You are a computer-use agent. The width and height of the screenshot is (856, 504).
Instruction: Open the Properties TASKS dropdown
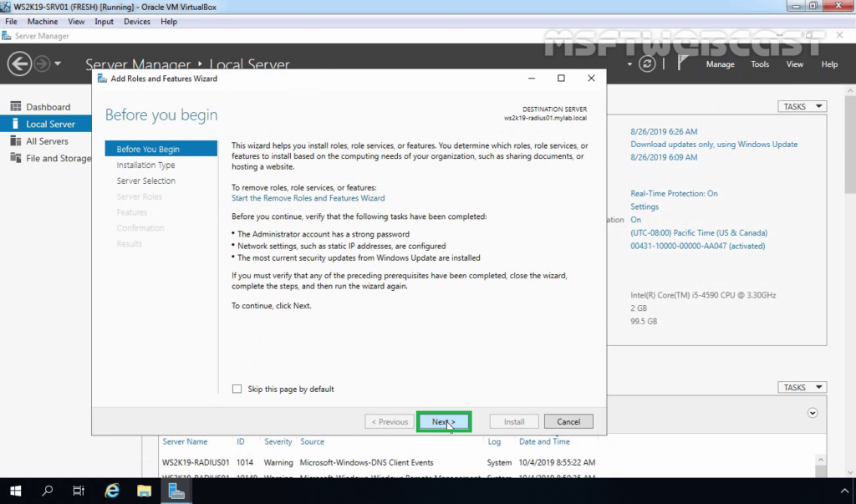(802, 106)
